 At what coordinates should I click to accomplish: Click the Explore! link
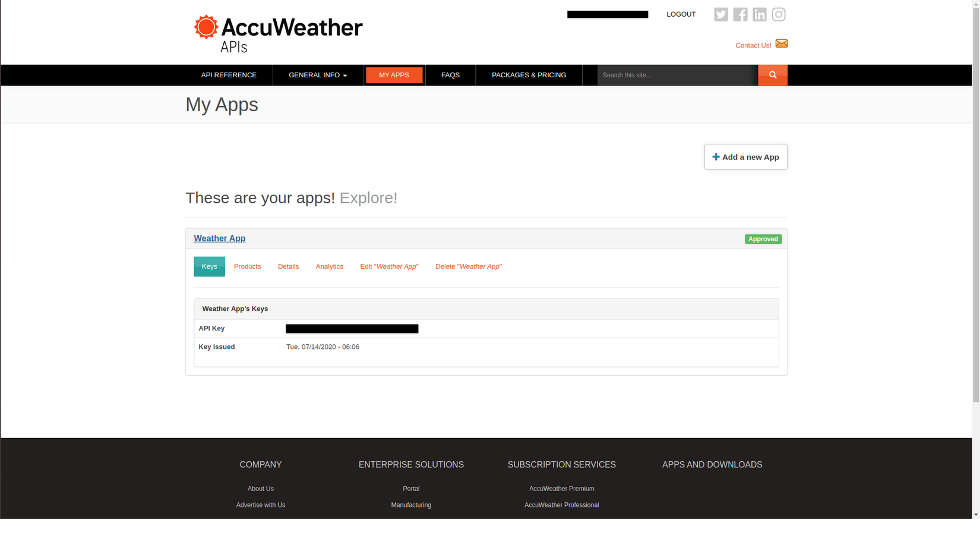pyautogui.click(x=368, y=197)
